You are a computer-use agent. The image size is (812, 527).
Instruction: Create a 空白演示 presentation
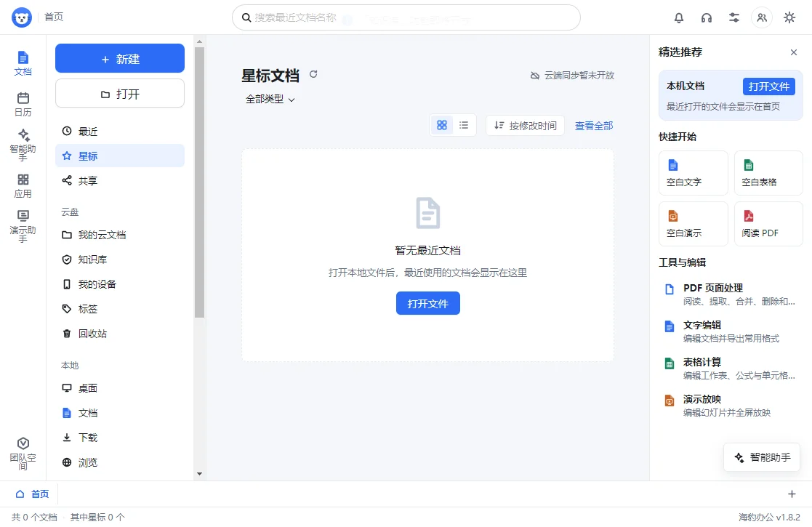pyautogui.click(x=693, y=224)
